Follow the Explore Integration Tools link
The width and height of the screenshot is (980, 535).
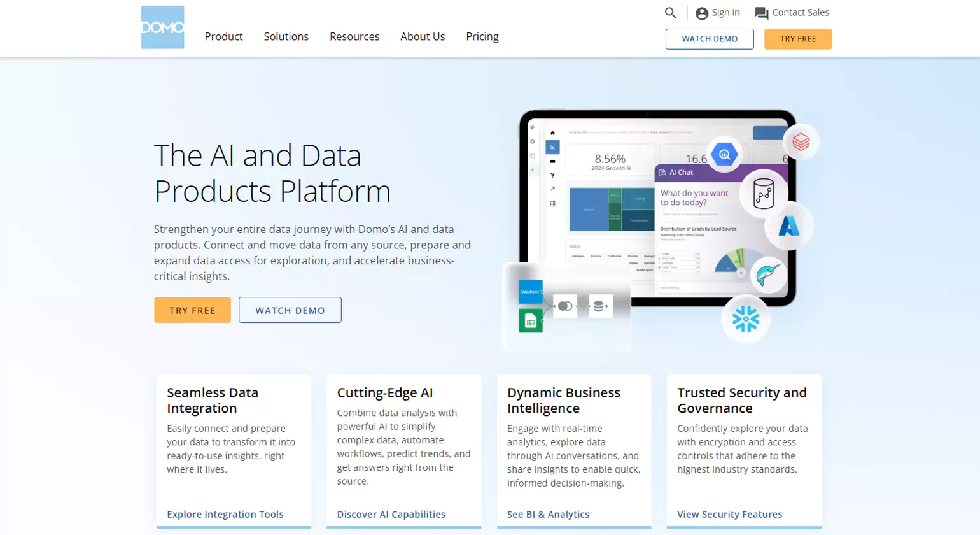[225, 514]
